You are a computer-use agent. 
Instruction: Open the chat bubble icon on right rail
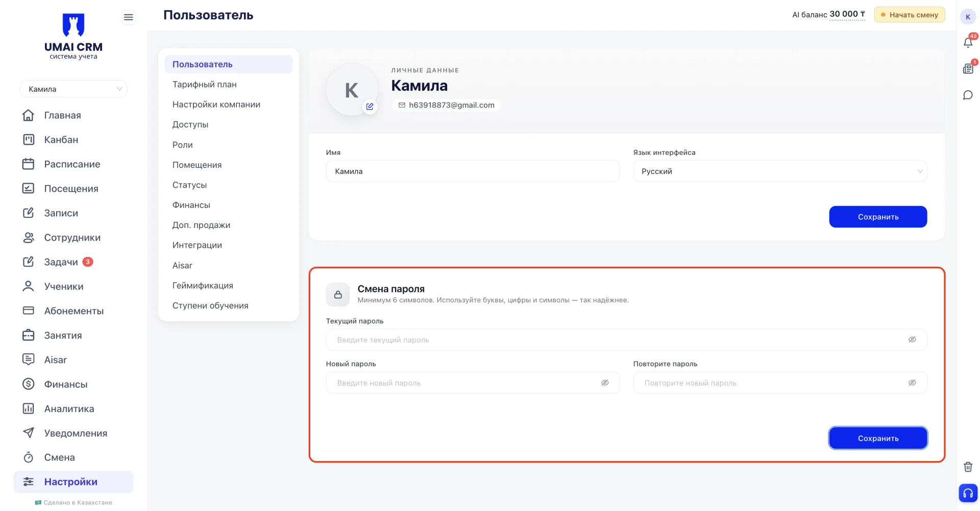968,95
